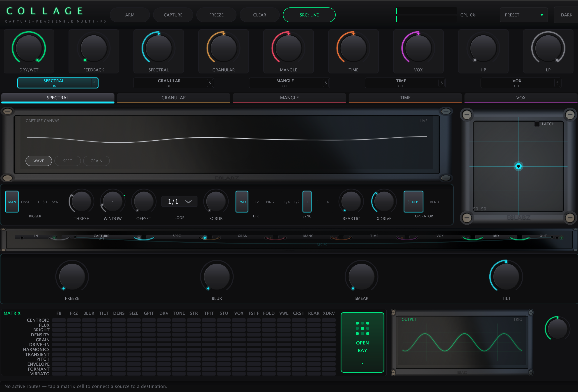
Task: Open the PRESET dropdown
Action: coord(523,15)
